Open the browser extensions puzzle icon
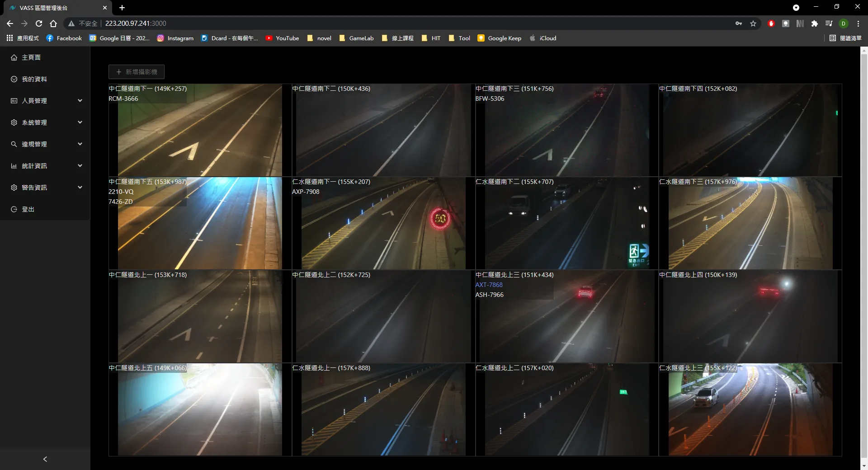 point(814,23)
